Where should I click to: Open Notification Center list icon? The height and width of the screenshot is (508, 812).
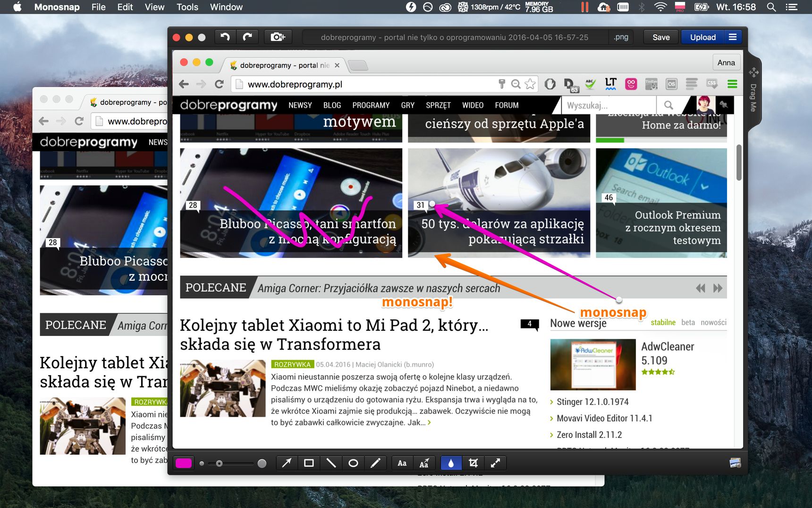pyautogui.click(x=791, y=7)
